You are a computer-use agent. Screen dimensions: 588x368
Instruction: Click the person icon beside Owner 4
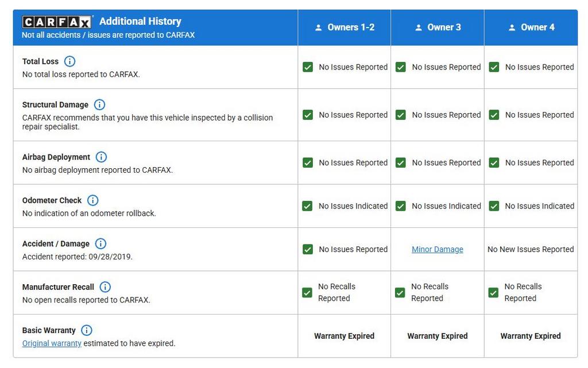pyautogui.click(x=512, y=28)
